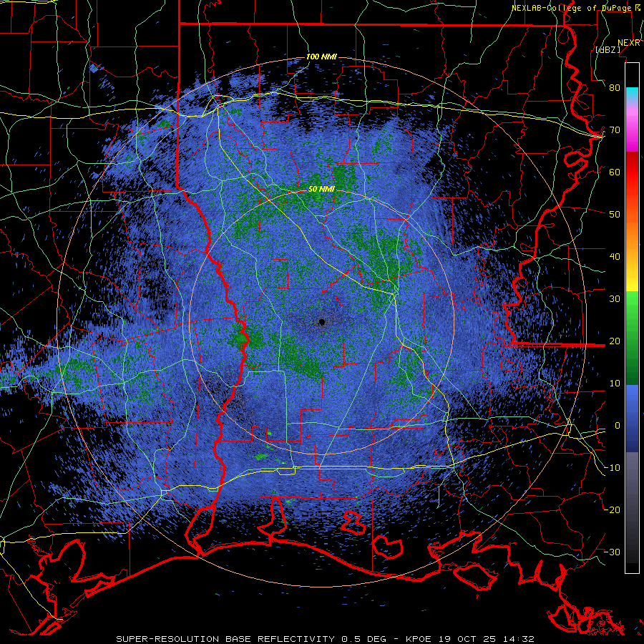Click the 60 dBZ scale value
This screenshot has height=644, width=644.
[x=615, y=172]
